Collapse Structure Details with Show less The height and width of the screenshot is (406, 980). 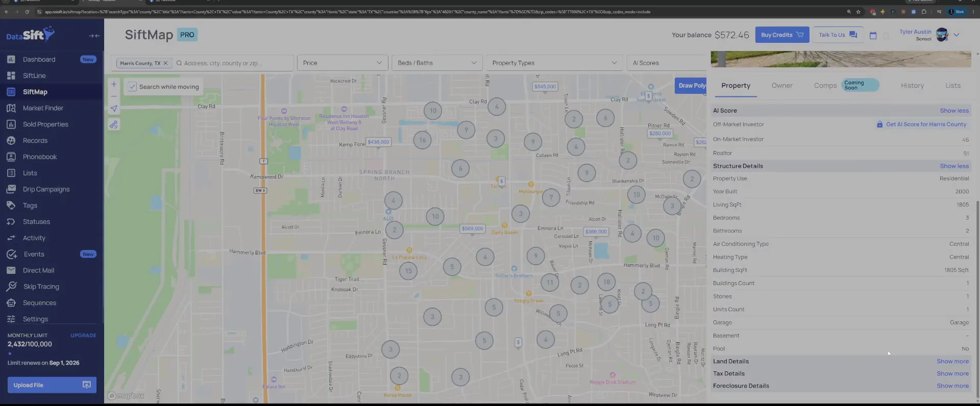tap(954, 166)
